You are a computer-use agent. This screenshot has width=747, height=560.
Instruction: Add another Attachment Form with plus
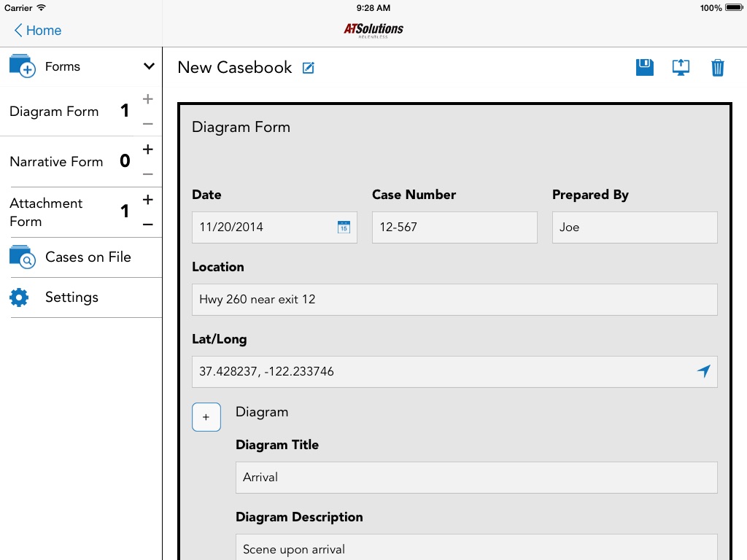coord(147,200)
